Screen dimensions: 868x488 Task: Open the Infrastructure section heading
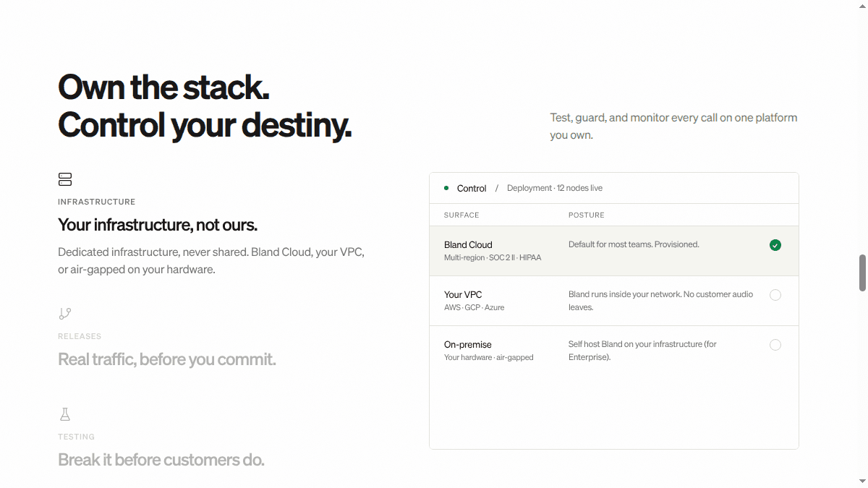158,225
